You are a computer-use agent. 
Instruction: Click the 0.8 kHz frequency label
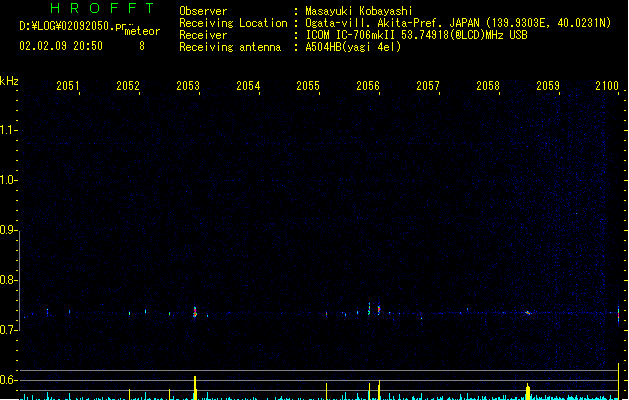tap(7, 280)
